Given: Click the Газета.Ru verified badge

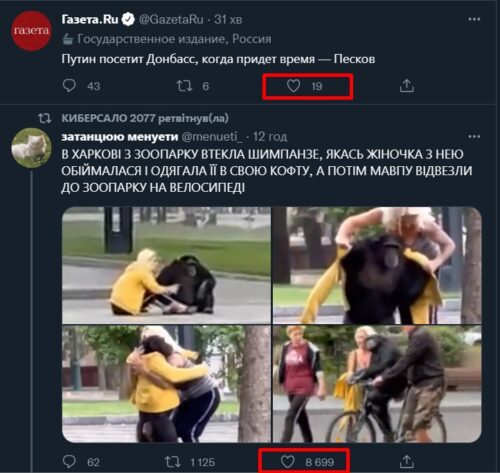Looking at the screenshot, I should (x=128, y=19).
